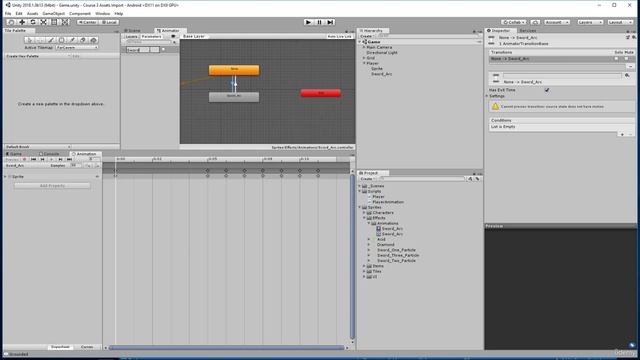Toggle Has Exit Time checkbox
Image resolution: width=640 pixels, height=360 pixels.
click(x=547, y=90)
